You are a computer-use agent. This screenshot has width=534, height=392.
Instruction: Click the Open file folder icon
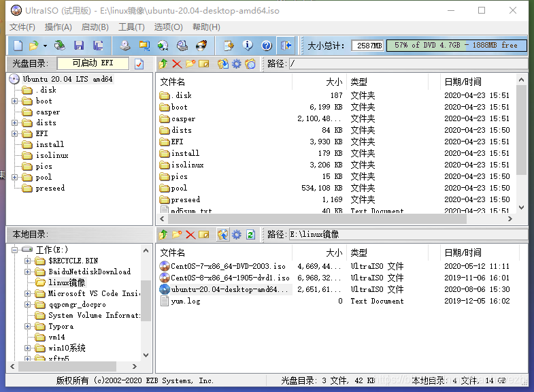coord(34,46)
